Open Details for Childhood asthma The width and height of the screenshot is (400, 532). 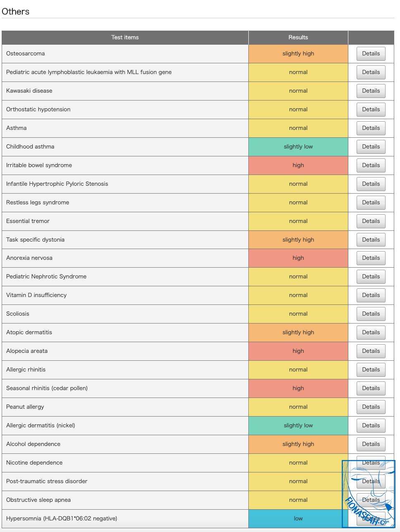tap(371, 147)
